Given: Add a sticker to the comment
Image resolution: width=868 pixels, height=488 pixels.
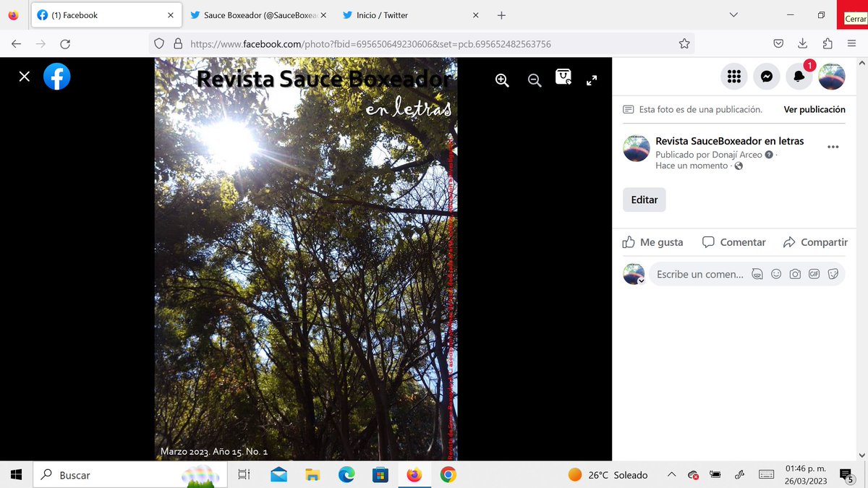Looking at the screenshot, I should point(833,275).
